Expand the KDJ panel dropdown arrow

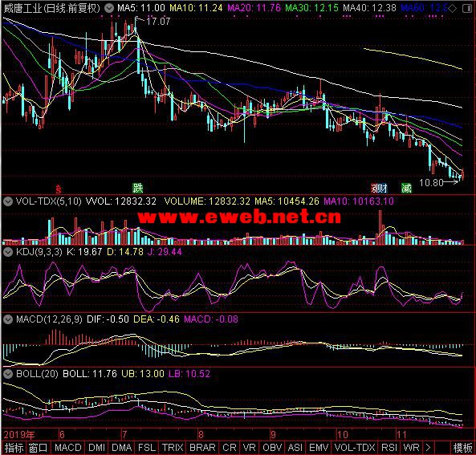pos(8,252)
